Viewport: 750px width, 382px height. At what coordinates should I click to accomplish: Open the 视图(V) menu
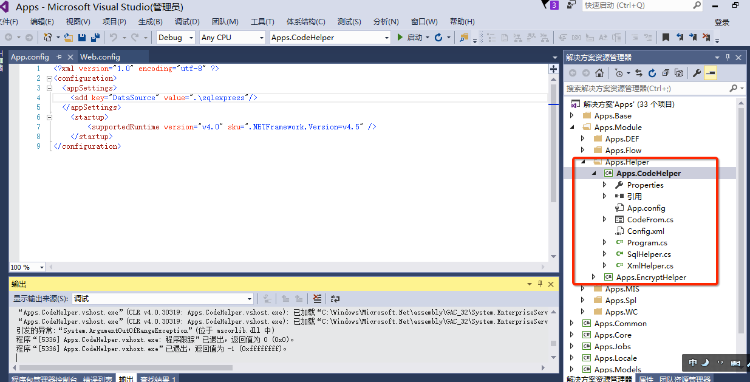78,22
